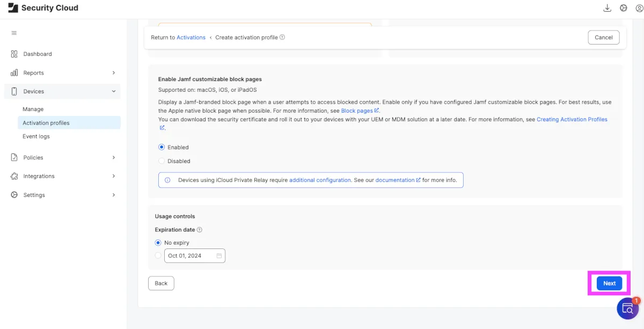This screenshot has width=644, height=329.
Task: Click the Next button
Action: coord(609,283)
